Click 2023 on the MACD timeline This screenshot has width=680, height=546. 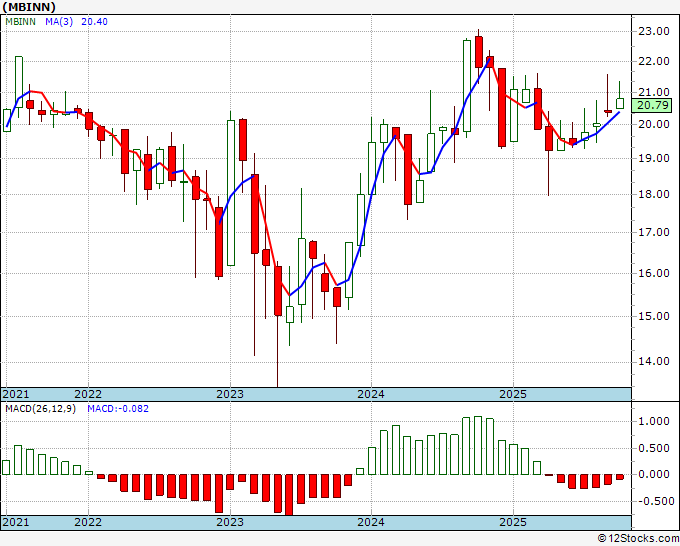coord(230,522)
